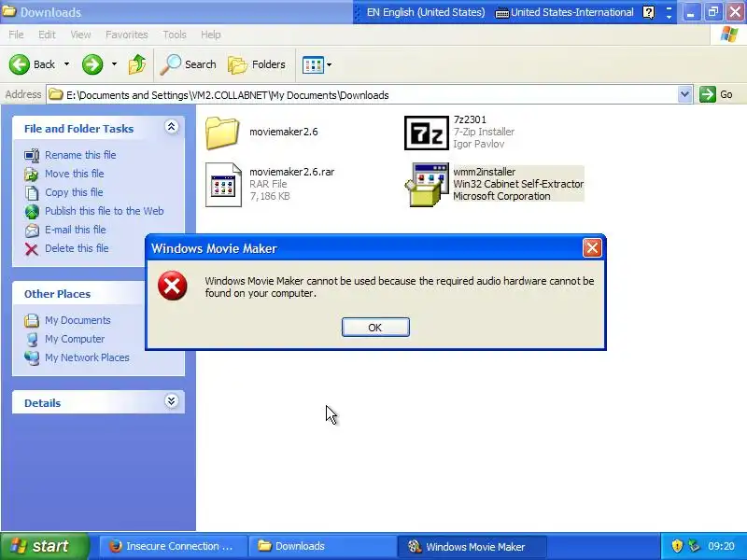
Task: Click OK in Movie Maker error dialog
Action: 375,328
